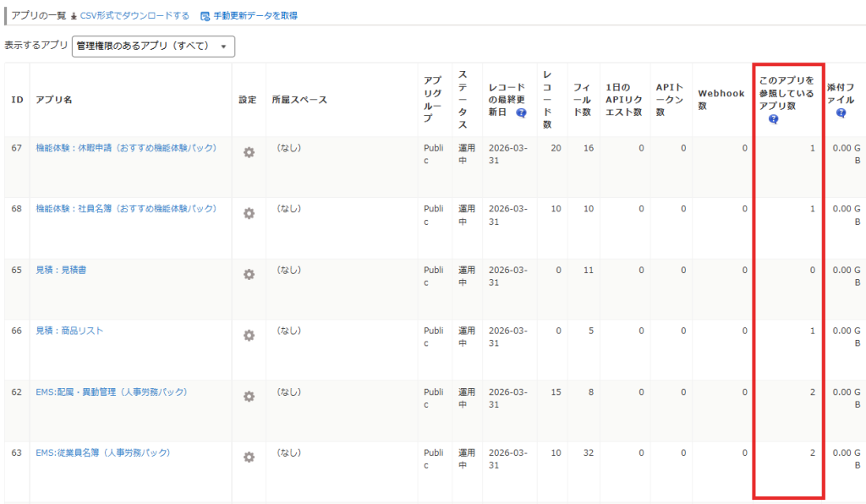866x504 pixels.
Task: Click help icon under 添付ファイル header
Action: (x=841, y=112)
